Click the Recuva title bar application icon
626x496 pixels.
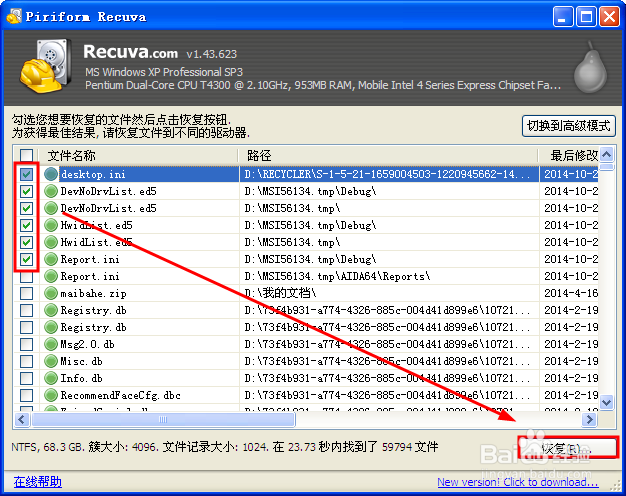[14, 16]
